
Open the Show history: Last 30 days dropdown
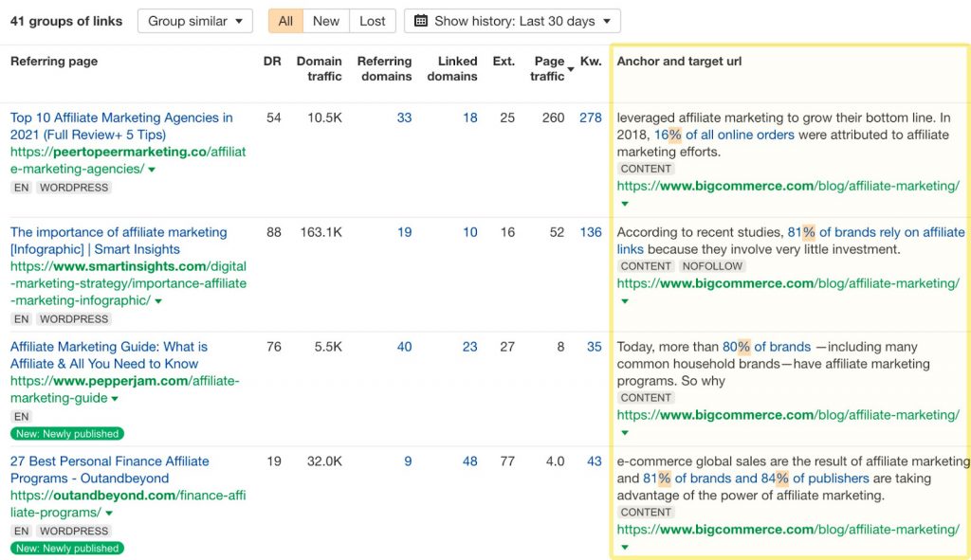point(512,21)
